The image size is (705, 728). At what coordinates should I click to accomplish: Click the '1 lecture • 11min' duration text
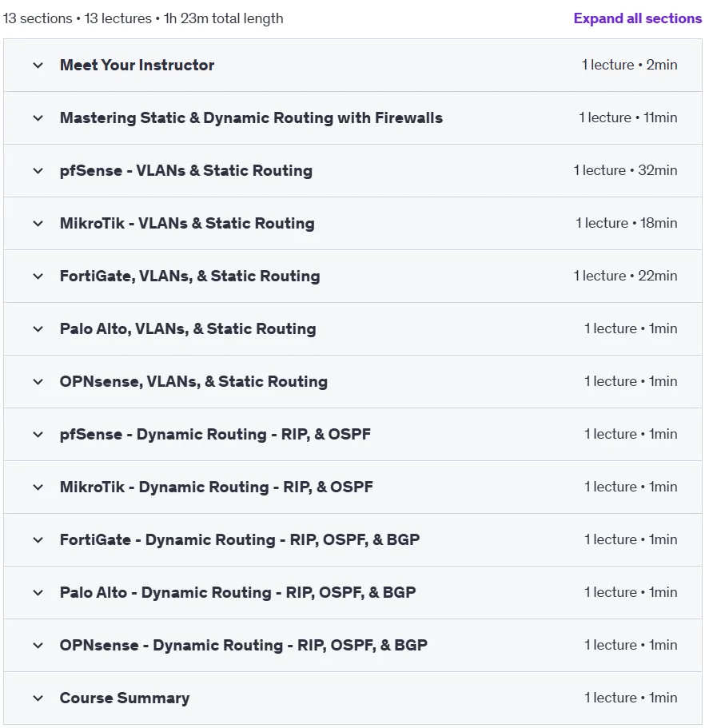[x=628, y=118]
